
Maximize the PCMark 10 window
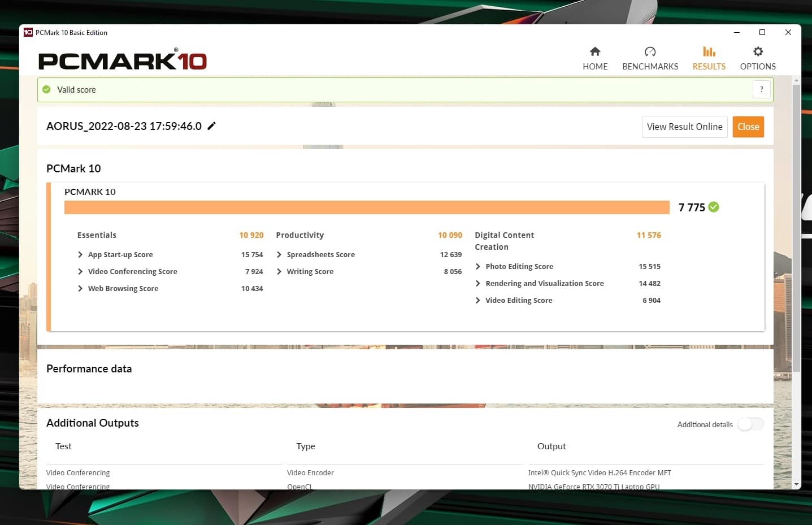tap(762, 32)
